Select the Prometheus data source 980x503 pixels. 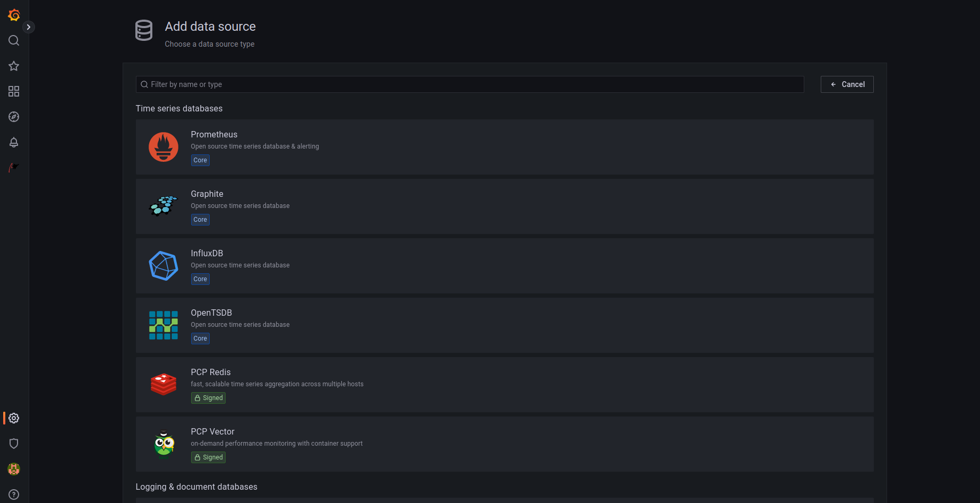[504, 147]
